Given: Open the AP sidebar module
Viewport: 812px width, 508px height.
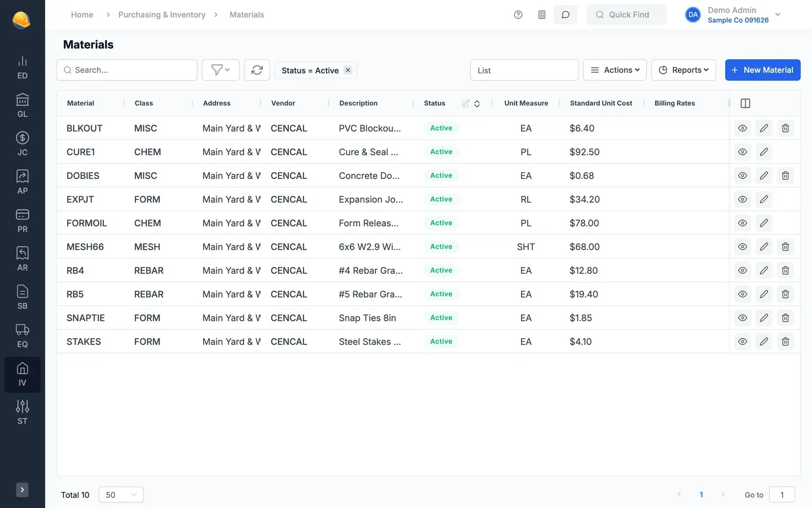Looking at the screenshot, I should click(23, 183).
